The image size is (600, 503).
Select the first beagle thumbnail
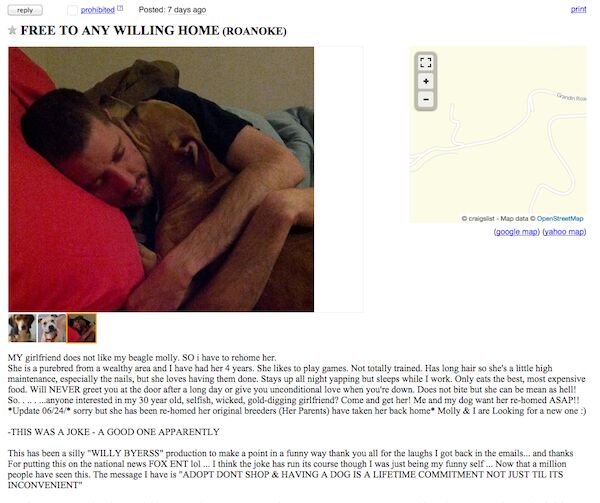tap(22, 328)
